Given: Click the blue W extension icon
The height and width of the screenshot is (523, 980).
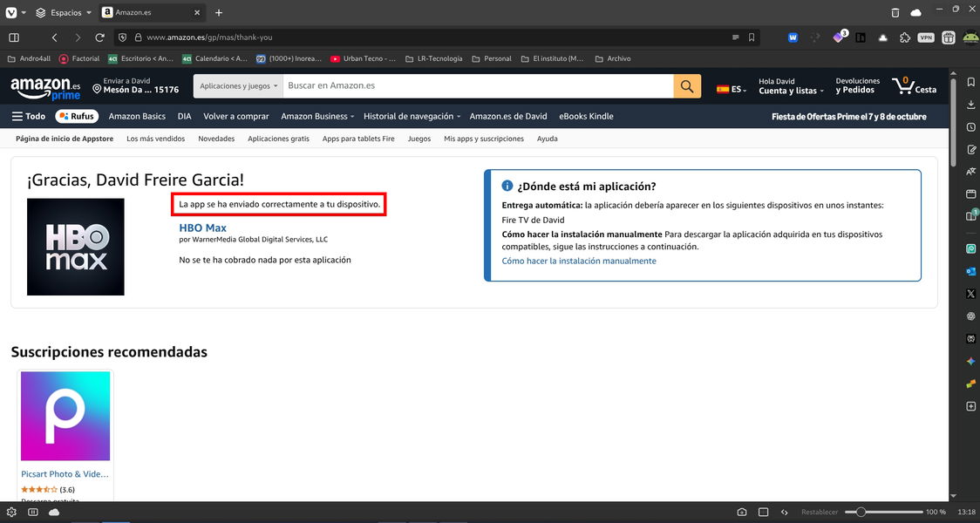Looking at the screenshot, I should pyautogui.click(x=793, y=37).
